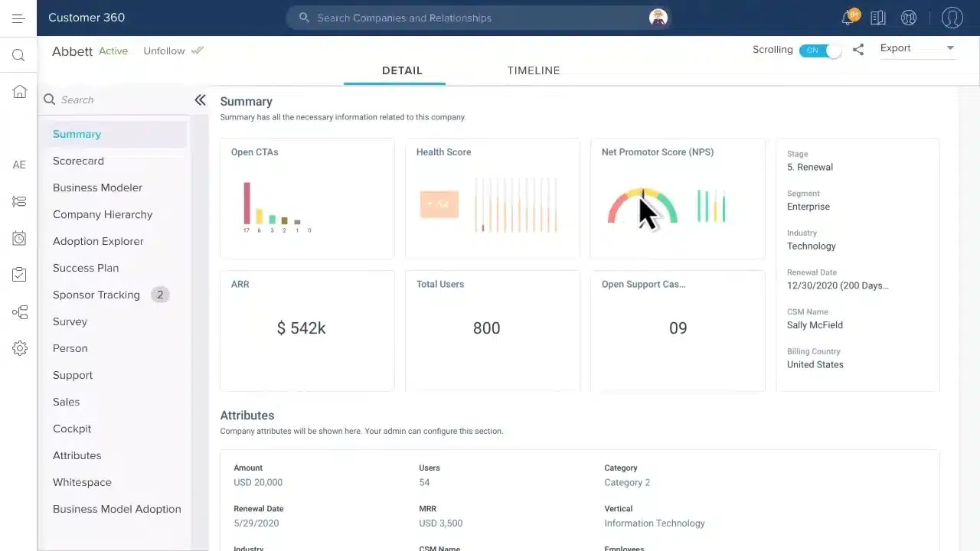Collapse the left navigation panel with the chevron
The image size is (980, 551).
[200, 99]
